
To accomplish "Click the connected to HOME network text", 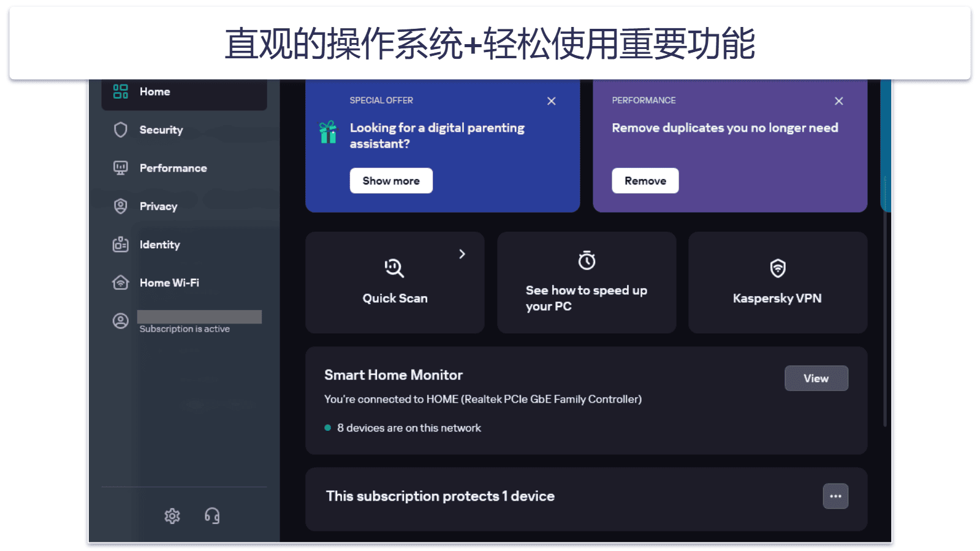I will click(x=483, y=400).
